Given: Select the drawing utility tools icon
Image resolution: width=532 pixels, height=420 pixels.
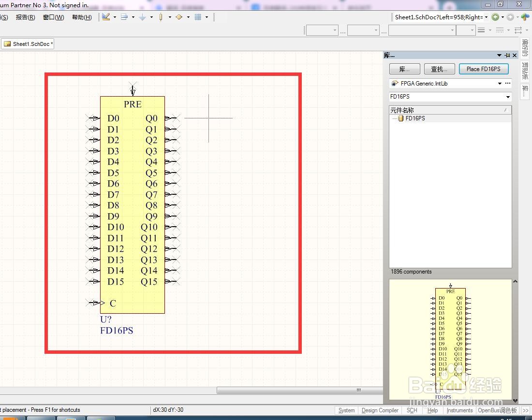Looking at the screenshot, I should pos(106,17).
